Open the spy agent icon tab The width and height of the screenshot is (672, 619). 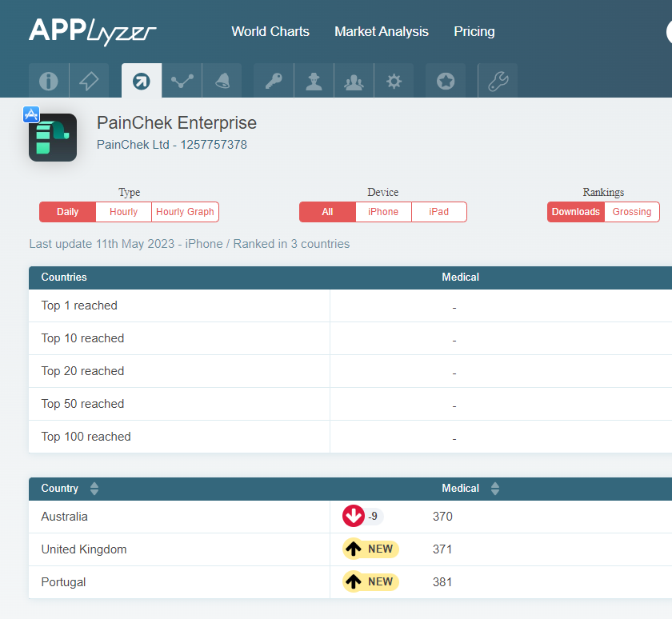314,81
